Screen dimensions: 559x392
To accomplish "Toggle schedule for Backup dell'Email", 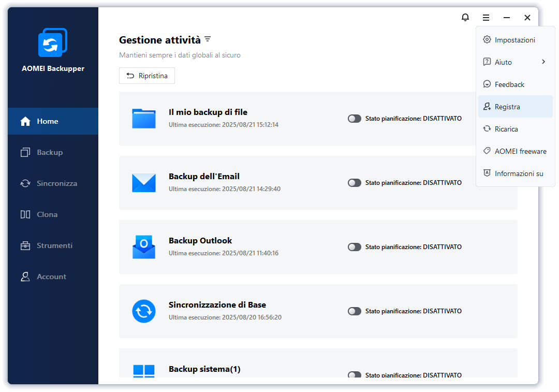I will tap(355, 183).
